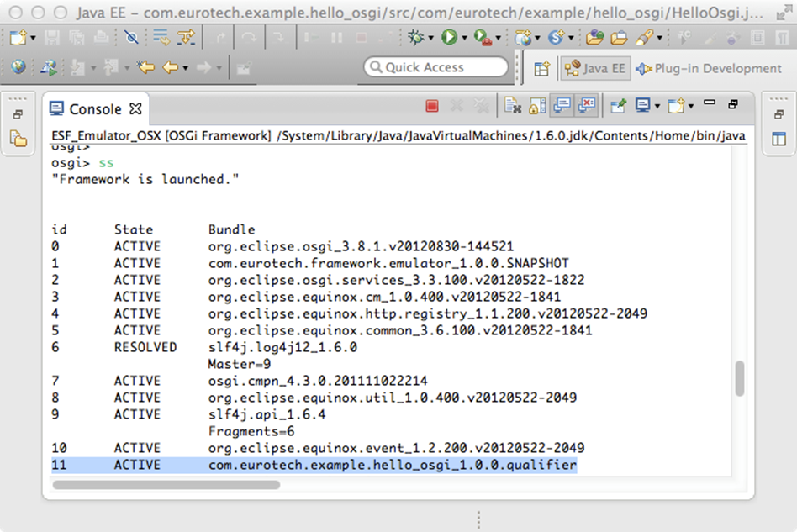Switch to the Java EE perspective
Image resolution: width=797 pixels, height=532 pixels.
tap(595, 68)
